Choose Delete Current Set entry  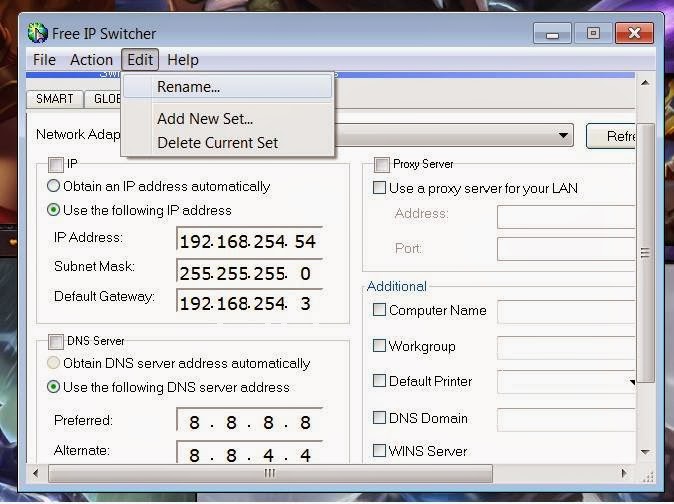click(228, 143)
